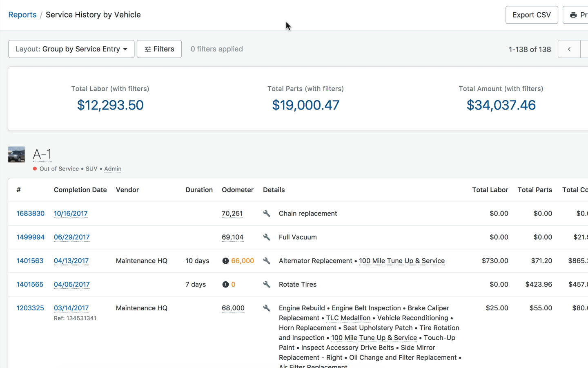Go to previous page of results
The height and width of the screenshot is (368, 588).
tap(569, 49)
